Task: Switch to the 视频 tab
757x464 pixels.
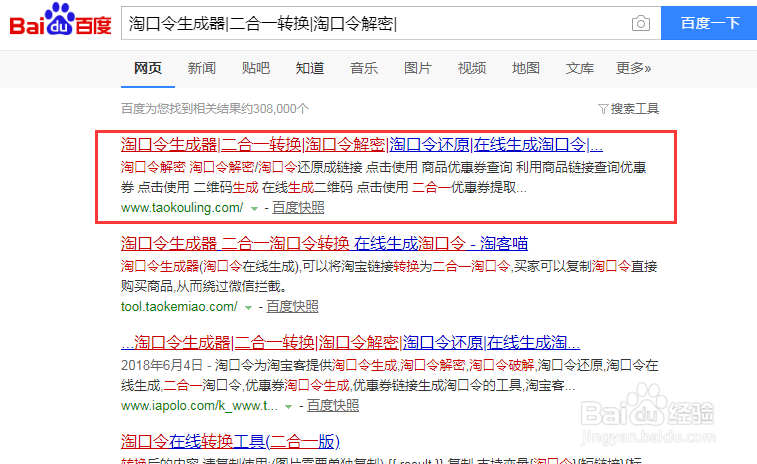Action: 472,68
